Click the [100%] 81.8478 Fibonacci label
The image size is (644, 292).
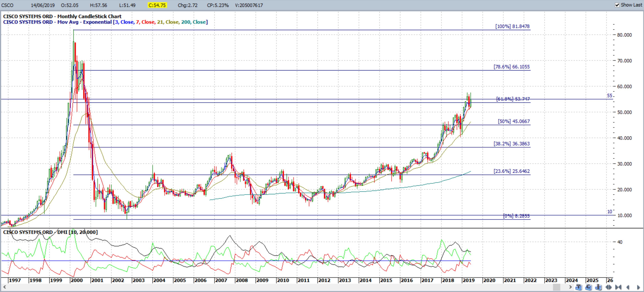coord(512,26)
